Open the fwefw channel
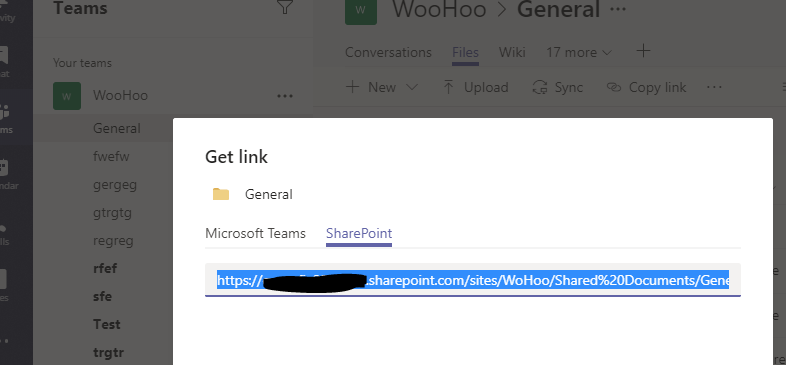Screen dimensions: 786x365 [111, 156]
